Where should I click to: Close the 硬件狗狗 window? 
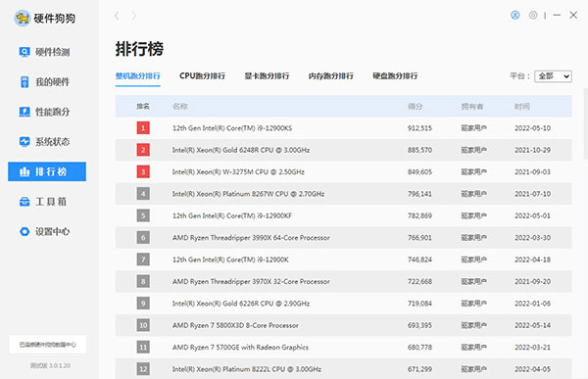573,15
